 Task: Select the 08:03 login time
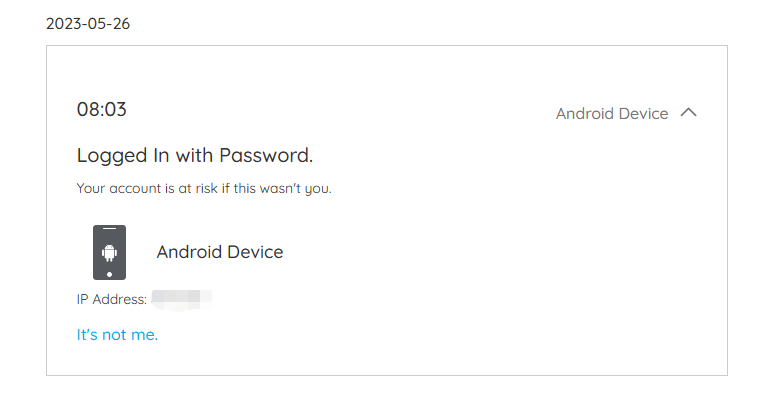tap(101, 109)
